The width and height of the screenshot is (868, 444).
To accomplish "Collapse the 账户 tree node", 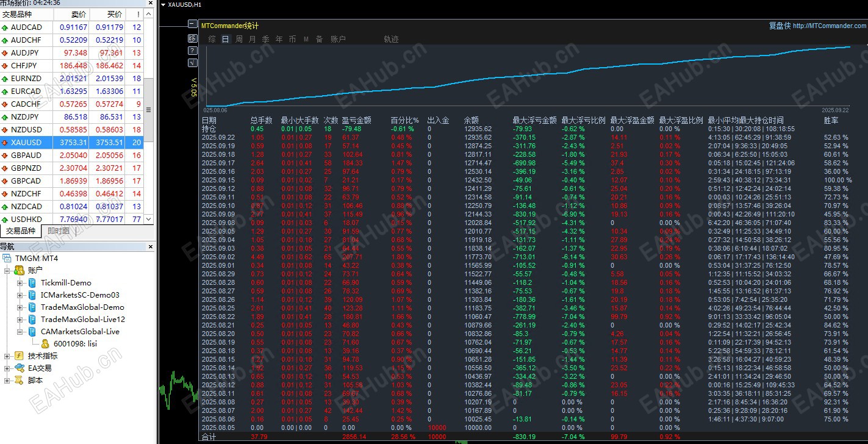I will [x=7, y=270].
